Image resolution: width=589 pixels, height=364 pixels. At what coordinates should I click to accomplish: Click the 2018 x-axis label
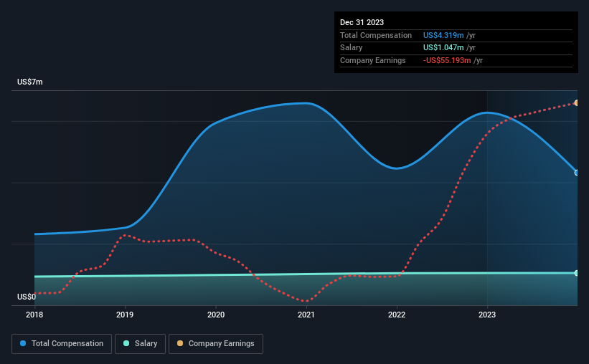click(34, 315)
